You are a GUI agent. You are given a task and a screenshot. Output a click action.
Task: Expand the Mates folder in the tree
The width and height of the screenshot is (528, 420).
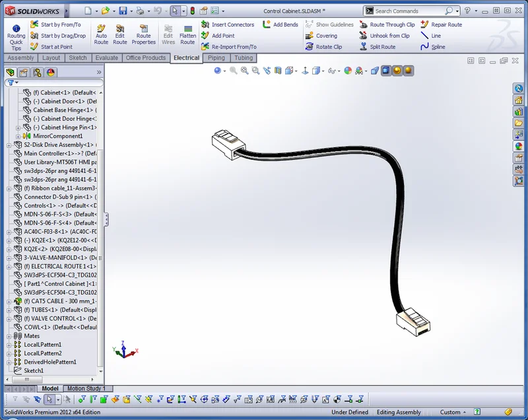click(x=9, y=336)
